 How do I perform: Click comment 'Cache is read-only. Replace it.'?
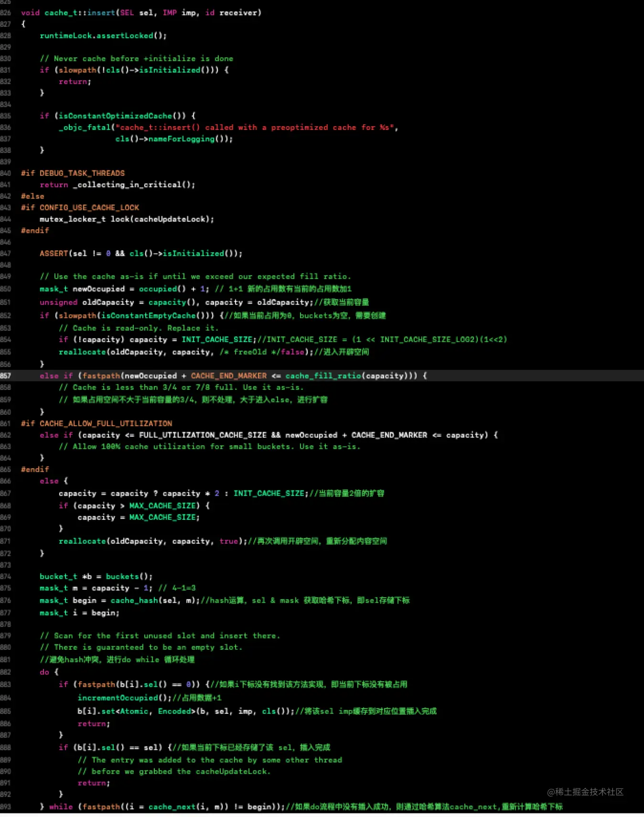click(139, 328)
